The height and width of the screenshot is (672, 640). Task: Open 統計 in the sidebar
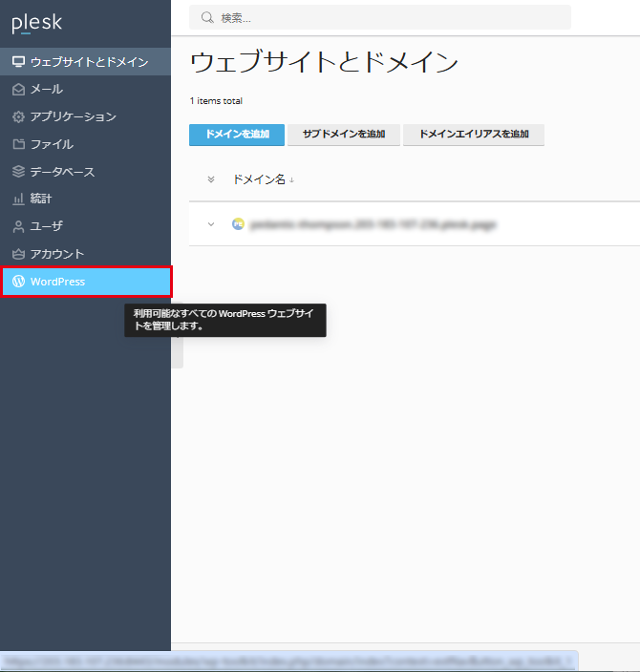(85, 199)
